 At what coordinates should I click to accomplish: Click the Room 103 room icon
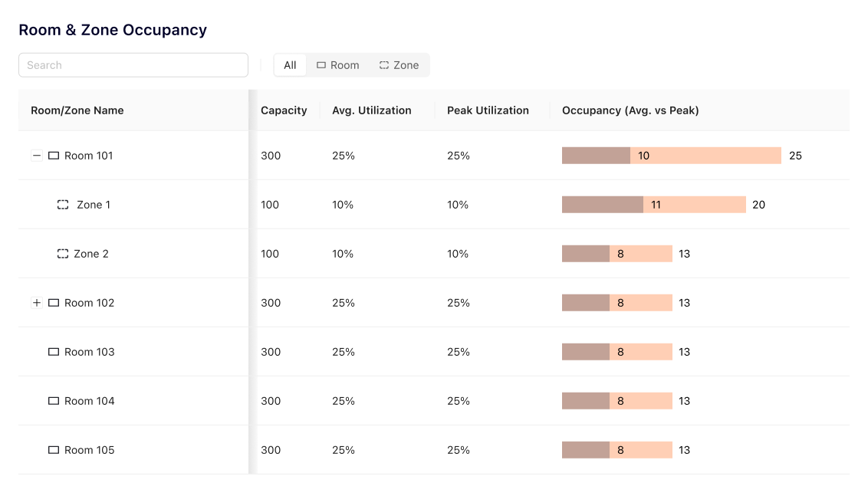point(54,352)
